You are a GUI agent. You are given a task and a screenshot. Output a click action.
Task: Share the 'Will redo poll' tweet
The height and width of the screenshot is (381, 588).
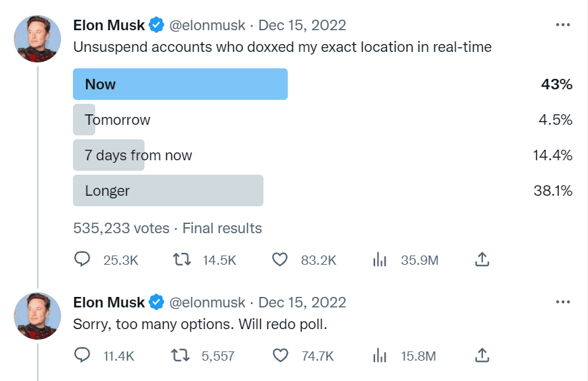click(x=482, y=356)
